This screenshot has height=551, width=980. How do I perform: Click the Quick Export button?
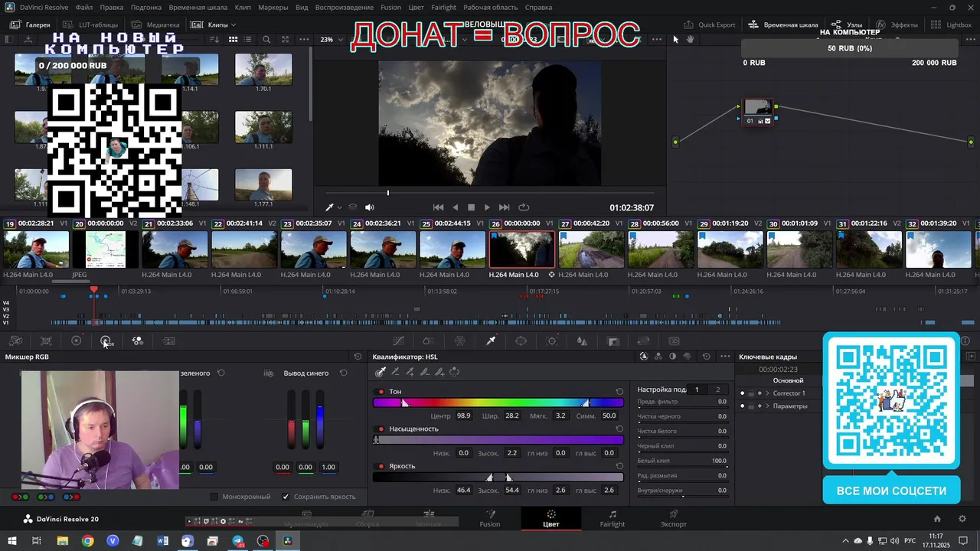[709, 24]
